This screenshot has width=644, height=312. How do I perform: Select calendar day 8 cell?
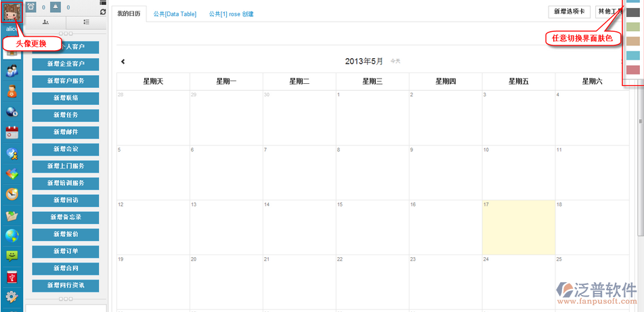372,173
